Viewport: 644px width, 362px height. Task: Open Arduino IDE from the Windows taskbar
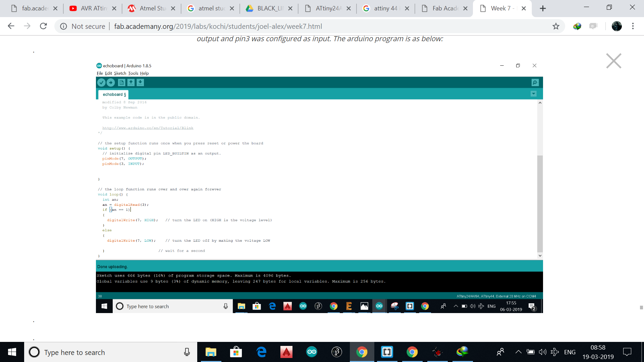[x=312, y=352]
